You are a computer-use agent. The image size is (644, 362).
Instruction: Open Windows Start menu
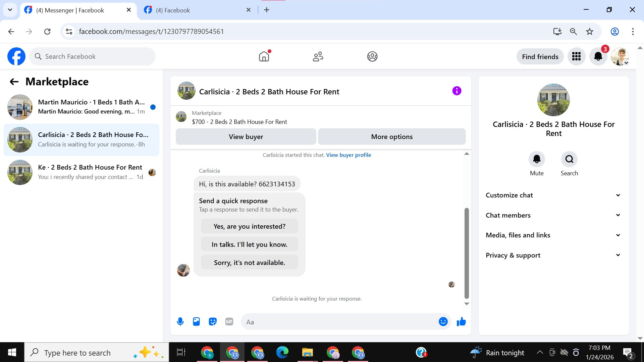pos(12,352)
